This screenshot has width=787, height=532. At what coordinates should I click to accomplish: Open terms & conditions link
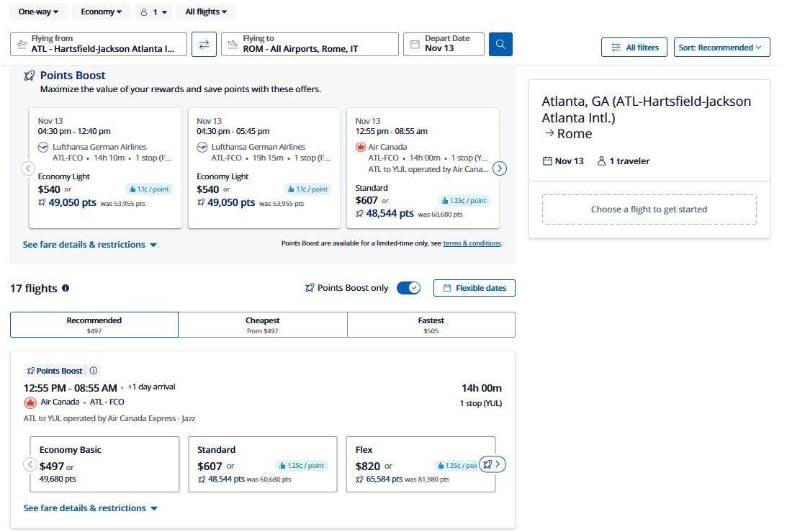tap(472, 243)
